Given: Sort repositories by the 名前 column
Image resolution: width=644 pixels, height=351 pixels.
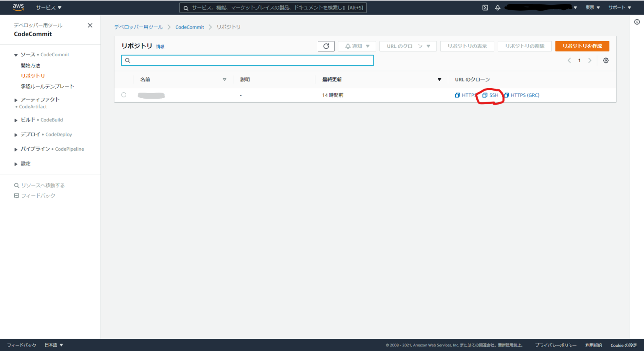Looking at the screenshot, I should click(225, 79).
